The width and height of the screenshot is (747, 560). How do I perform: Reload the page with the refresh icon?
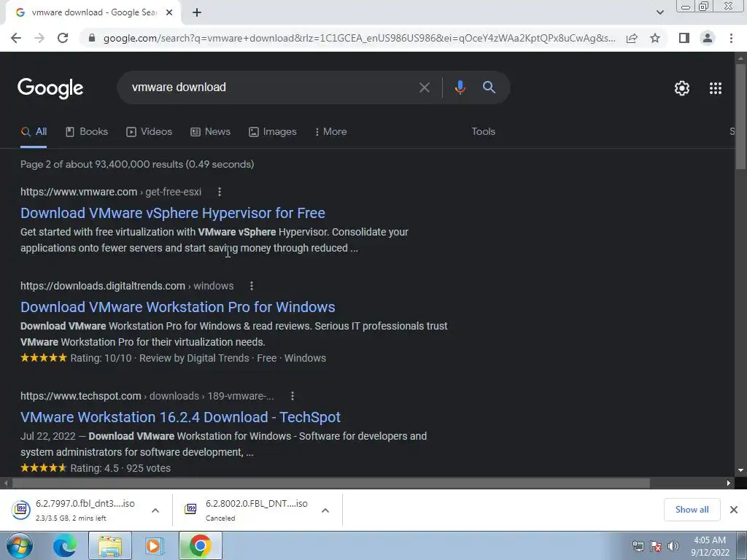click(x=63, y=38)
